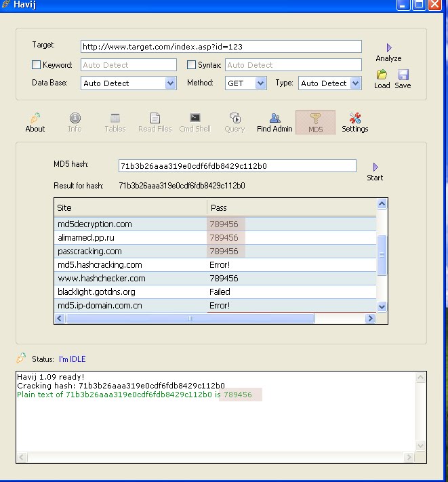
Task: Click the Analyze arrow icon
Action: 389,47
